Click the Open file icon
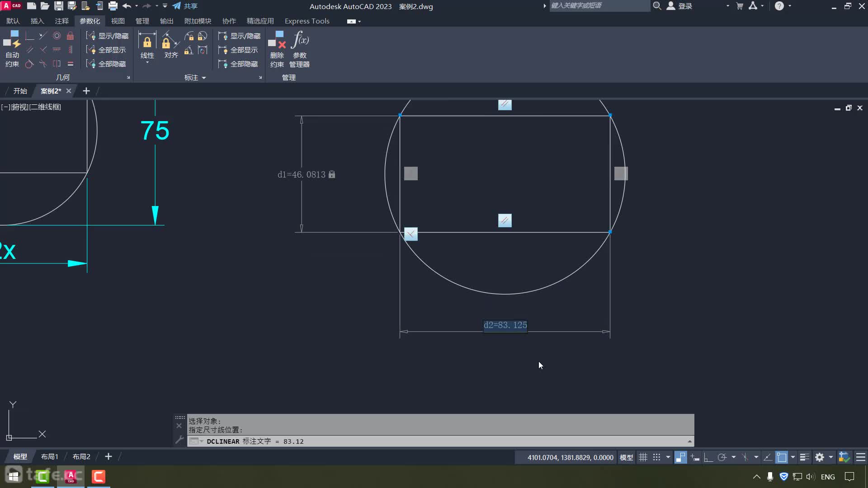Image resolution: width=868 pixels, height=488 pixels. coord(45,6)
